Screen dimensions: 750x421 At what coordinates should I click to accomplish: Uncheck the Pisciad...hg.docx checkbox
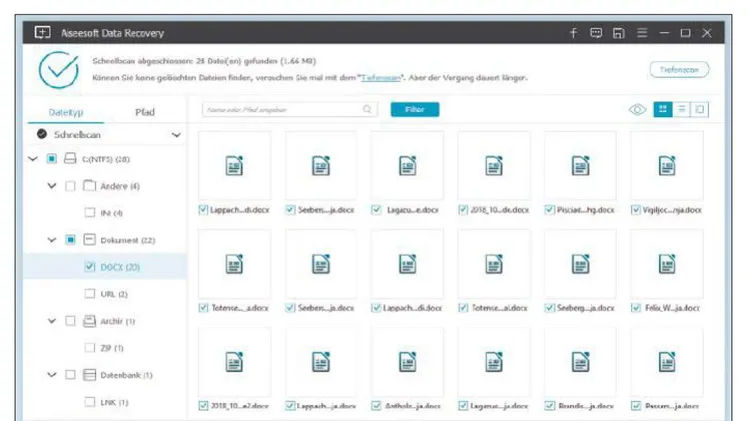(x=550, y=210)
